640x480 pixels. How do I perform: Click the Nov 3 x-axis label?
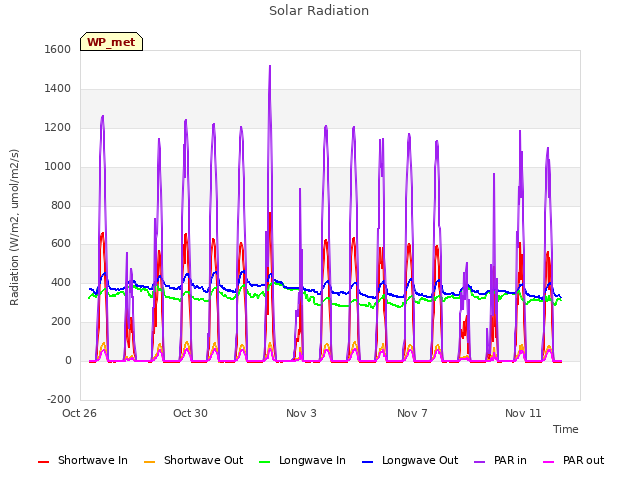[x=301, y=413]
